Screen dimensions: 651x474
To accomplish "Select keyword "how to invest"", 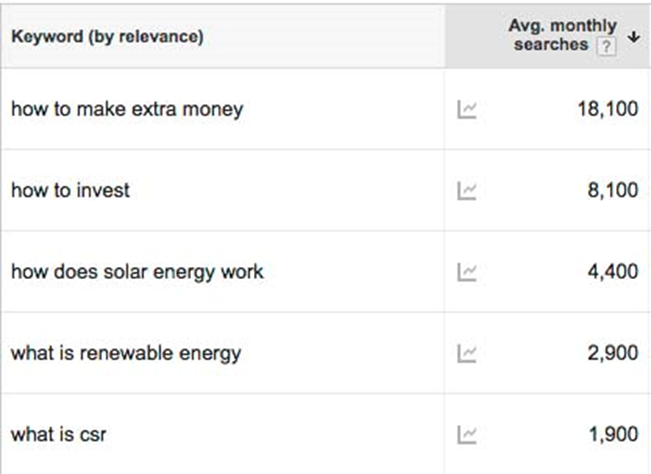I will click(71, 191).
